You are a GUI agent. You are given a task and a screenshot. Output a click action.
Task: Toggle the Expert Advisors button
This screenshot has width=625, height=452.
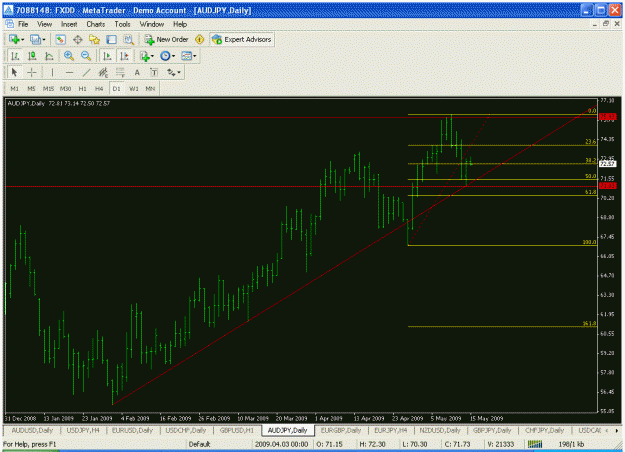pyautogui.click(x=242, y=39)
